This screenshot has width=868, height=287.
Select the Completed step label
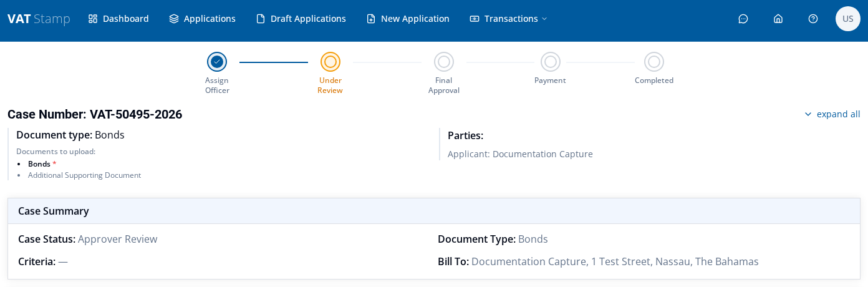(x=654, y=80)
